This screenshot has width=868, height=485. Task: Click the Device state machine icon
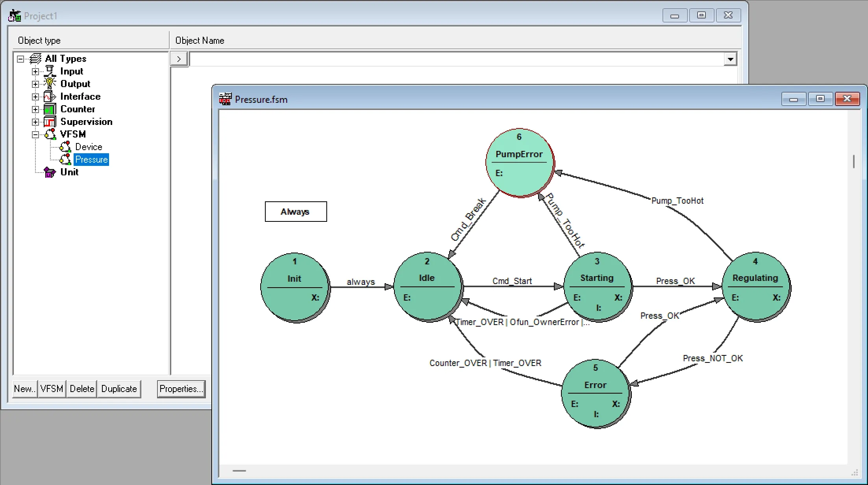pos(65,147)
